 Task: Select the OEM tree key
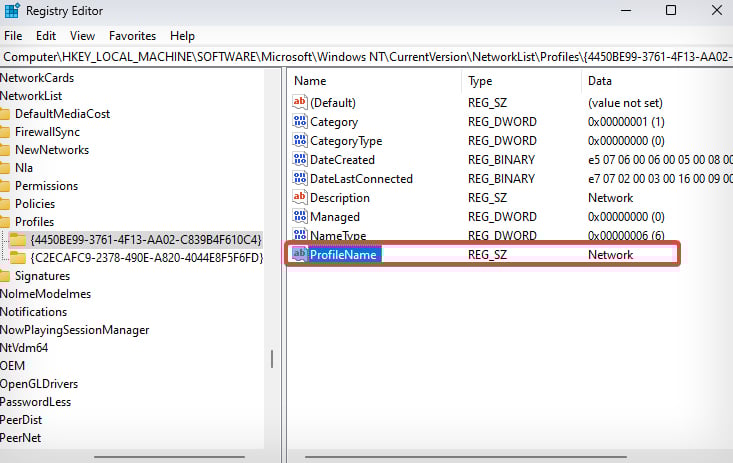[12, 366]
